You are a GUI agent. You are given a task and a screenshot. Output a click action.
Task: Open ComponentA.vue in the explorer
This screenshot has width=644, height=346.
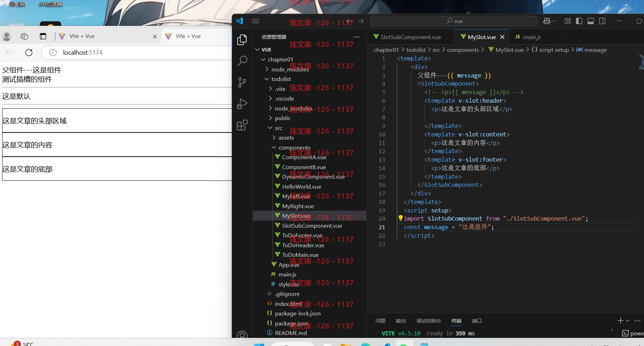pos(309,157)
